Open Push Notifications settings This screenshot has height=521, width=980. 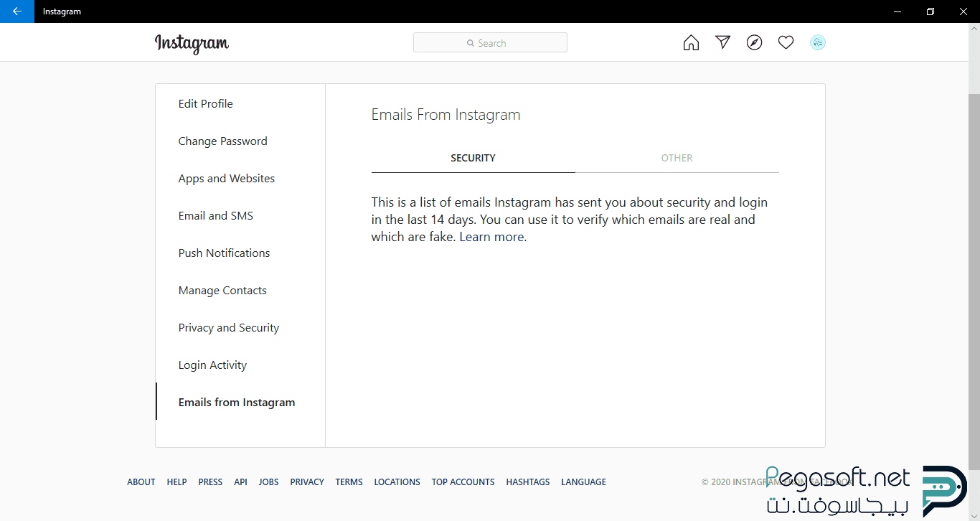[240, 253]
